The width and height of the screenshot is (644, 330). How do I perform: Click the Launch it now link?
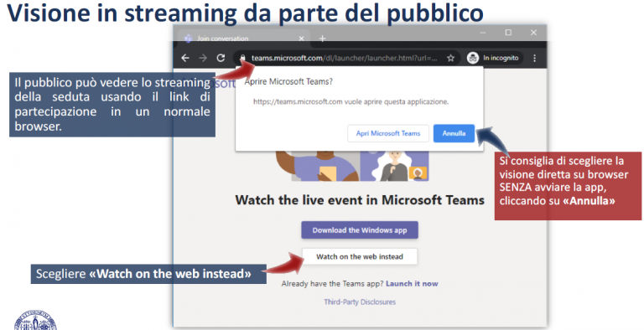click(x=412, y=284)
